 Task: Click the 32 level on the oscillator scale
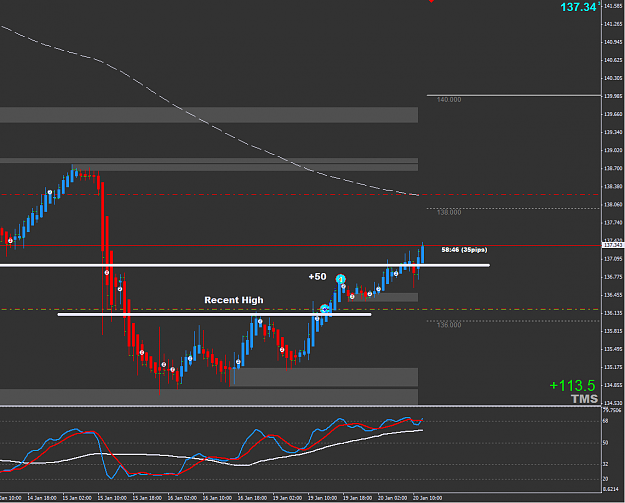click(x=606, y=465)
